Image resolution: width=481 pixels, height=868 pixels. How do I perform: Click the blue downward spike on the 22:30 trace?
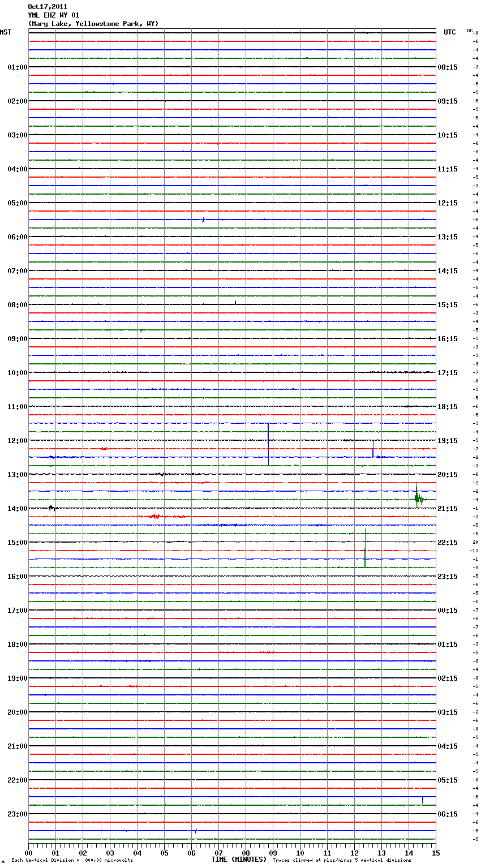[422, 800]
